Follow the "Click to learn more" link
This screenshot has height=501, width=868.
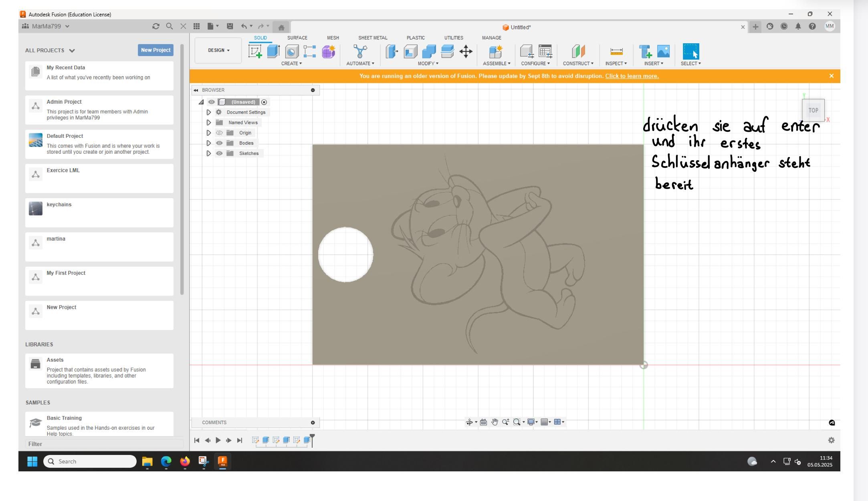point(632,76)
